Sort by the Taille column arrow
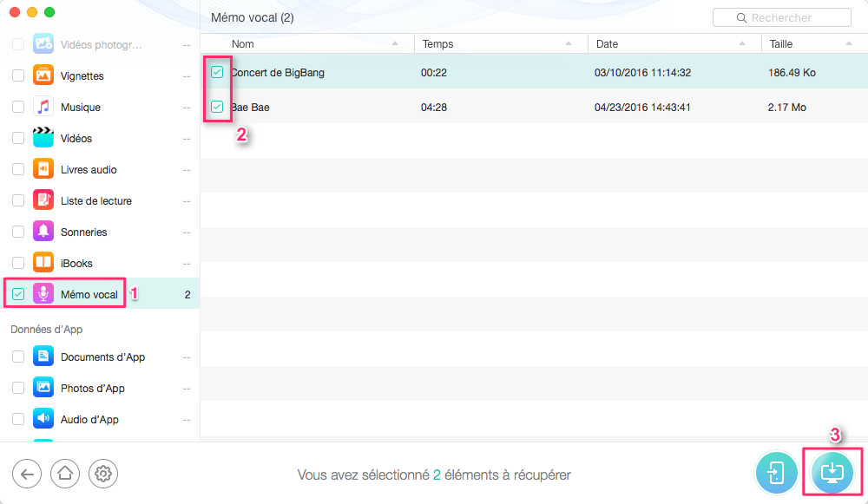 (849, 43)
